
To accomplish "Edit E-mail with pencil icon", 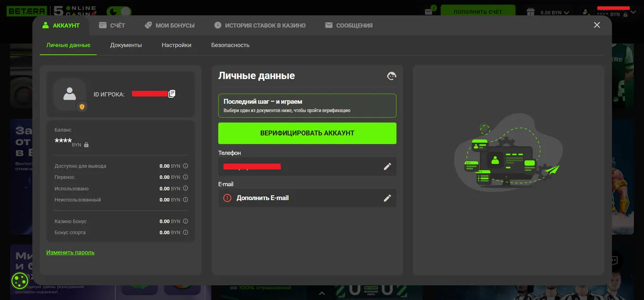I will click(387, 198).
